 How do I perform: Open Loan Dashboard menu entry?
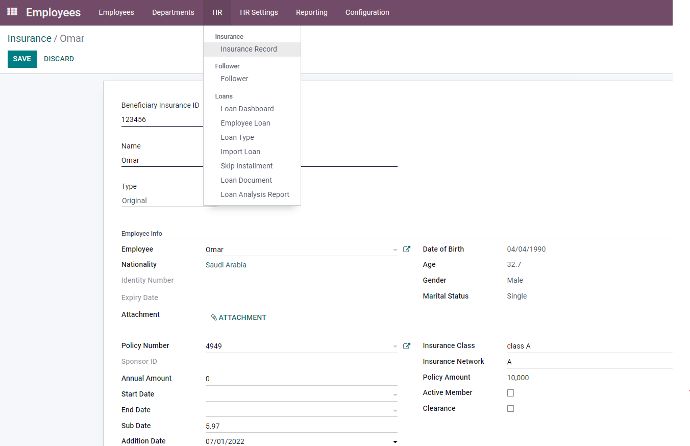coord(247,108)
